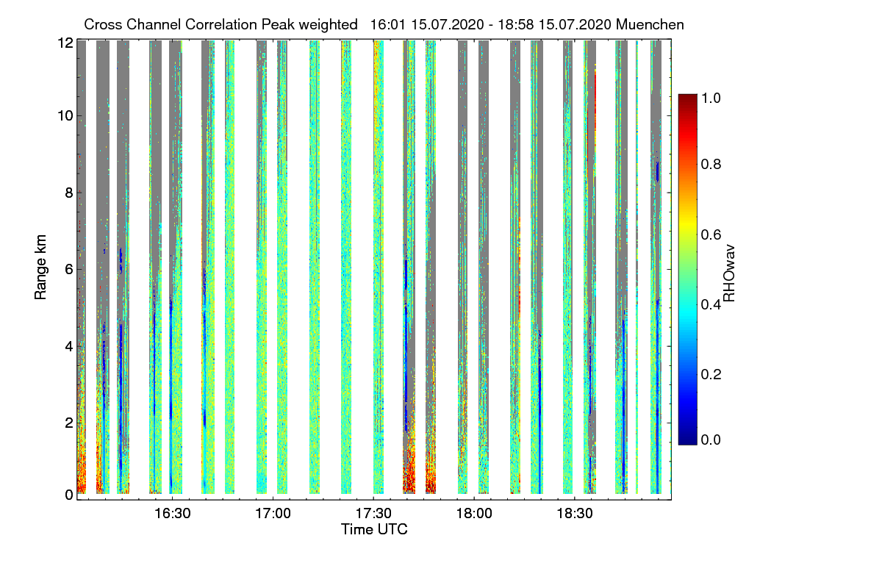Click the 18:00 time axis tick label
This screenshot has height=588, width=882.
(474, 513)
